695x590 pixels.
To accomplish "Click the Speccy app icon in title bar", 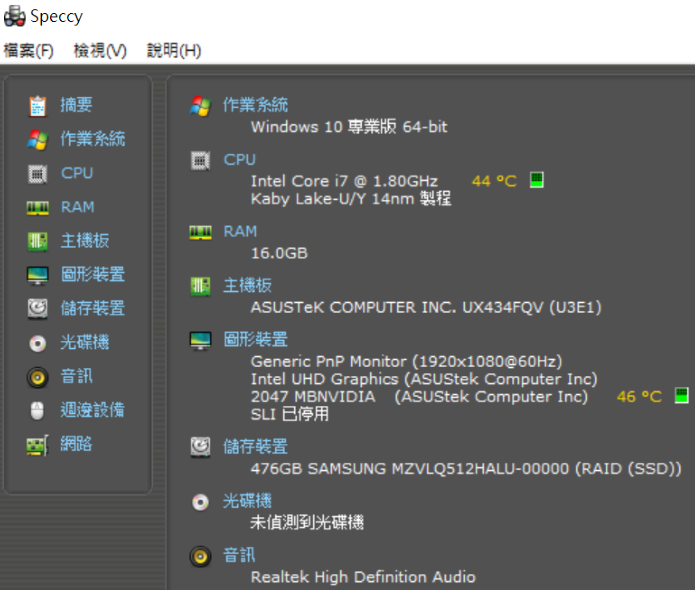I will 14,16.
